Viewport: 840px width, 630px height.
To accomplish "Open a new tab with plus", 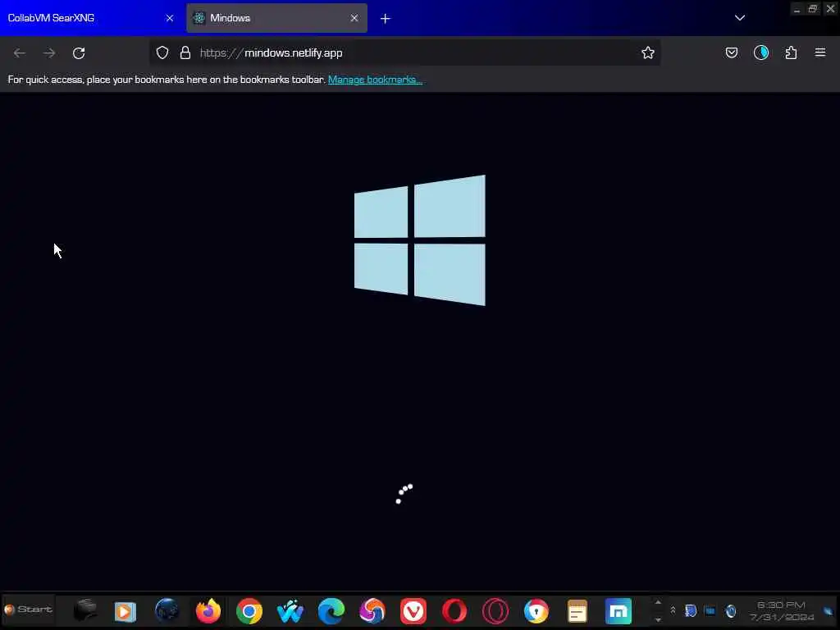I will pos(386,18).
